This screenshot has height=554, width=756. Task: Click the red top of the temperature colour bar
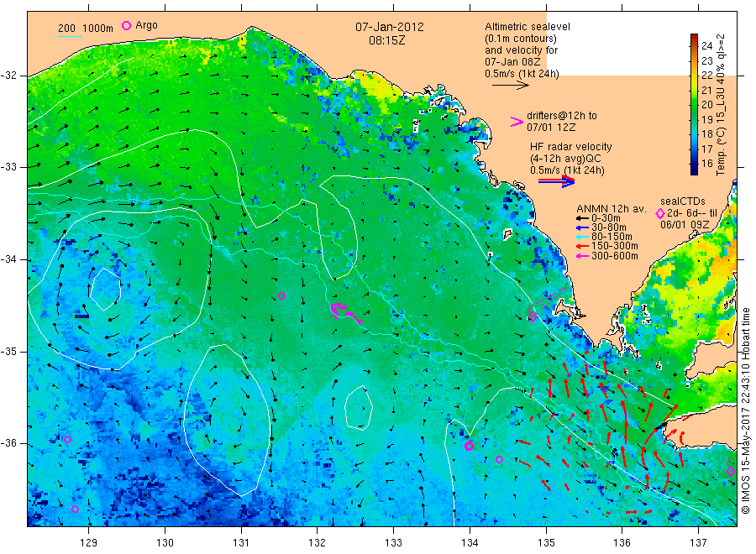pyautogui.click(x=694, y=38)
